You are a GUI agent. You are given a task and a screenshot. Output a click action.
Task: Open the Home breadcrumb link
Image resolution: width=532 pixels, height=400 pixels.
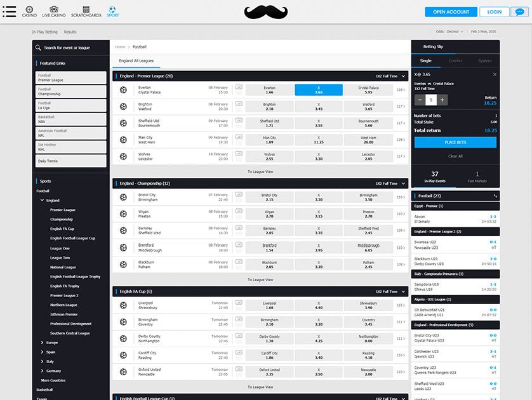pos(120,47)
